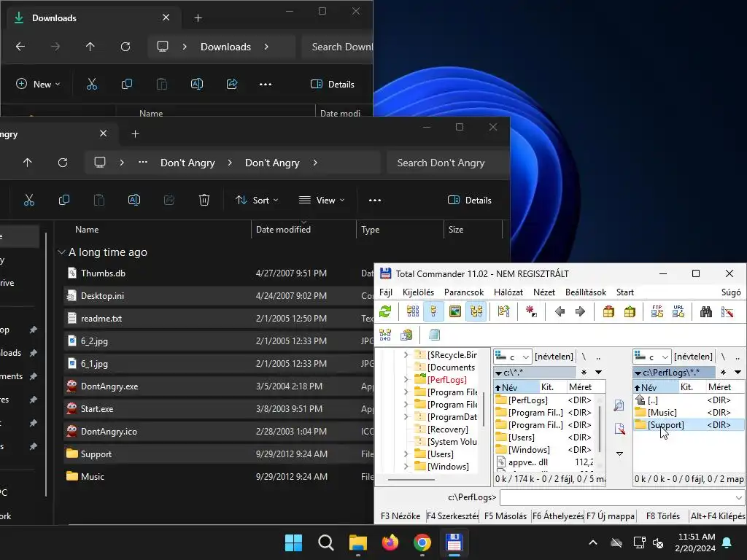Open the notepad icon in second toolbar row

tap(434, 335)
